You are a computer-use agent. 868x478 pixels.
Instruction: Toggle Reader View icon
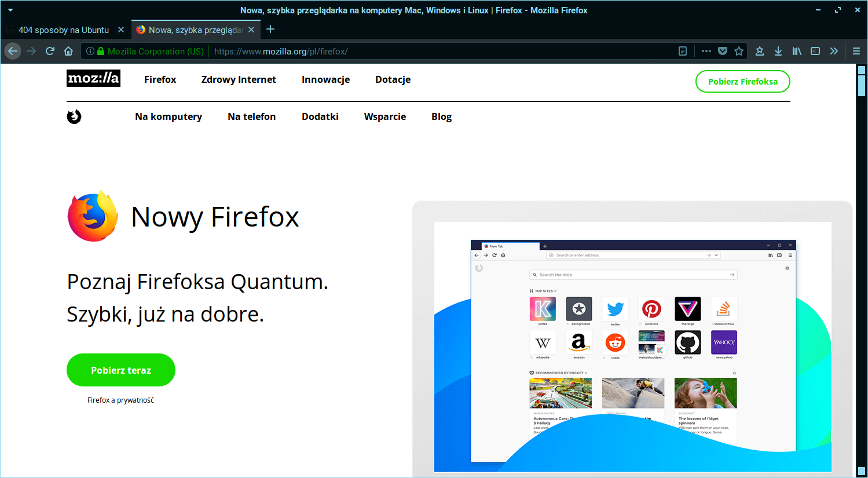coord(683,51)
